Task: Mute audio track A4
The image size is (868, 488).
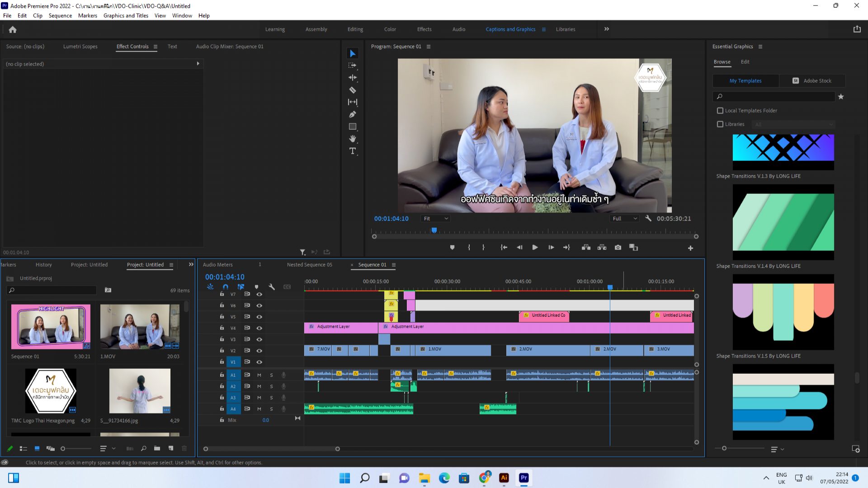Action: point(259,409)
